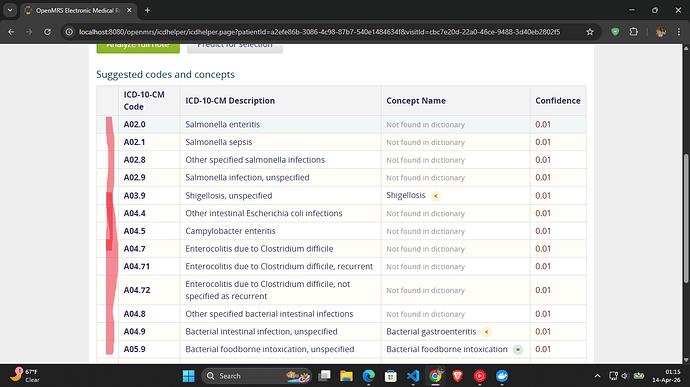690x387 pixels.
Task: Open the Windows Start menu
Action: (188, 376)
